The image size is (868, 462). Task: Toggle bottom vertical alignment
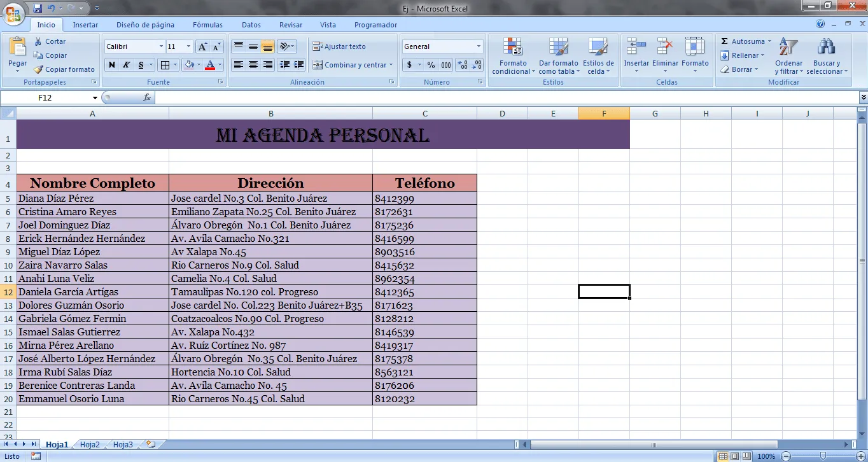click(x=268, y=46)
